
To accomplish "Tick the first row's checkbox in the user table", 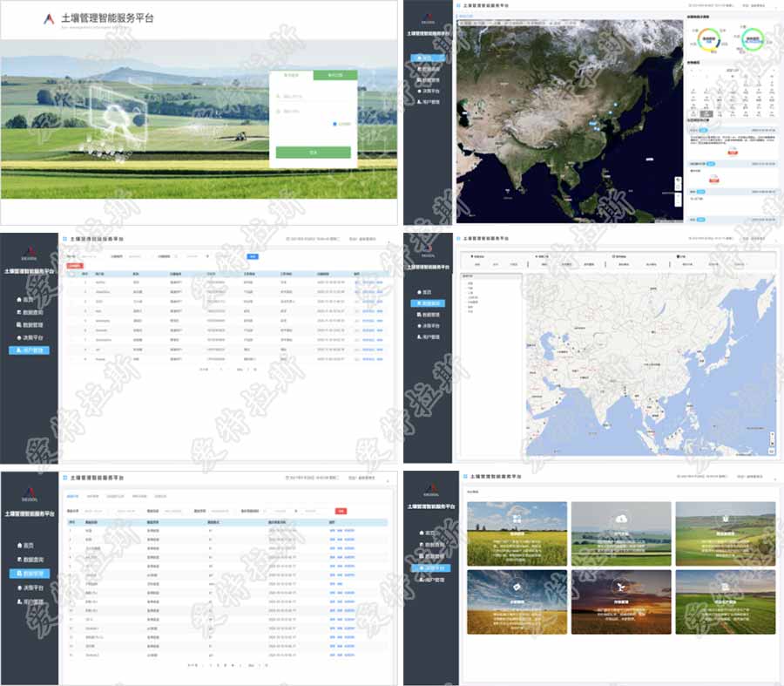I will click(x=71, y=283).
